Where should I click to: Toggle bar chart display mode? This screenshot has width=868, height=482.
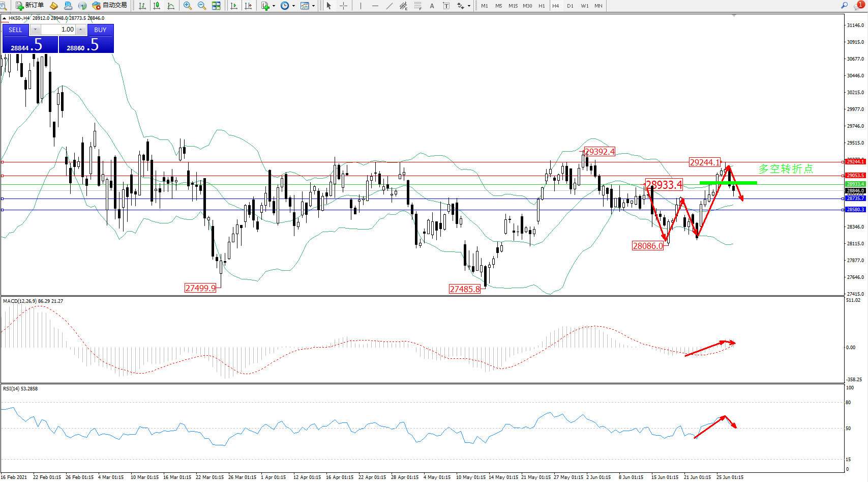142,6
